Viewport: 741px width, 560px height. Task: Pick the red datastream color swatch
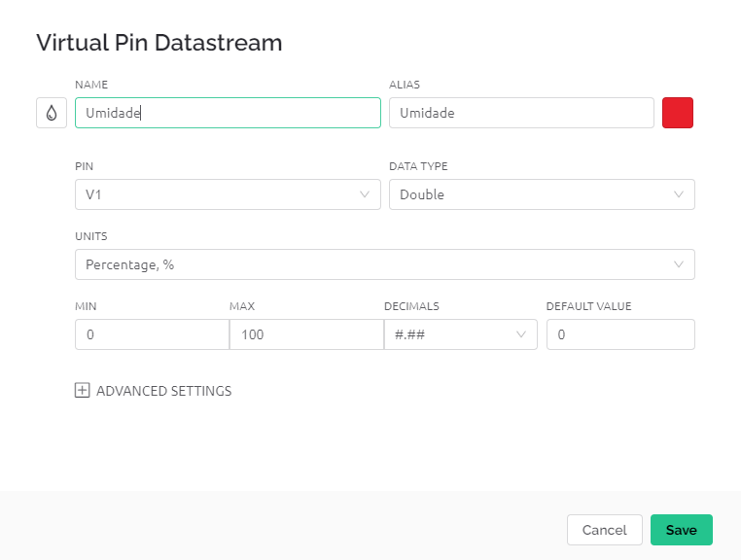coord(678,113)
